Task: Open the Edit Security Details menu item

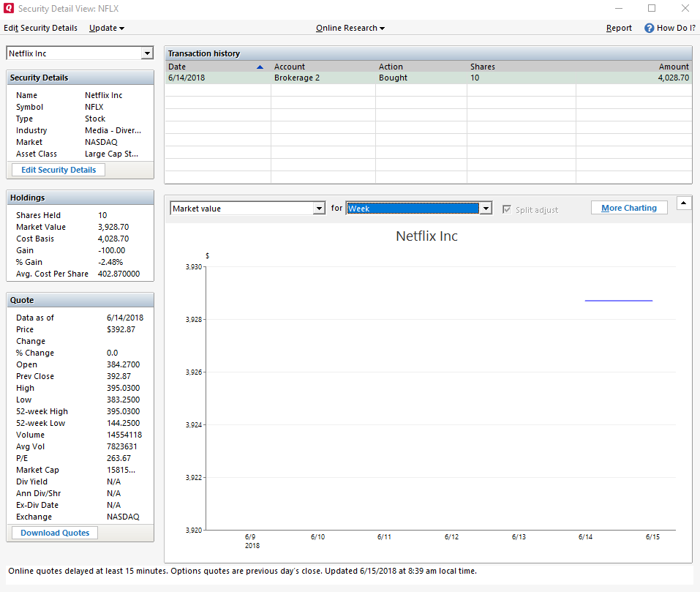Action: click(x=40, y=28)
